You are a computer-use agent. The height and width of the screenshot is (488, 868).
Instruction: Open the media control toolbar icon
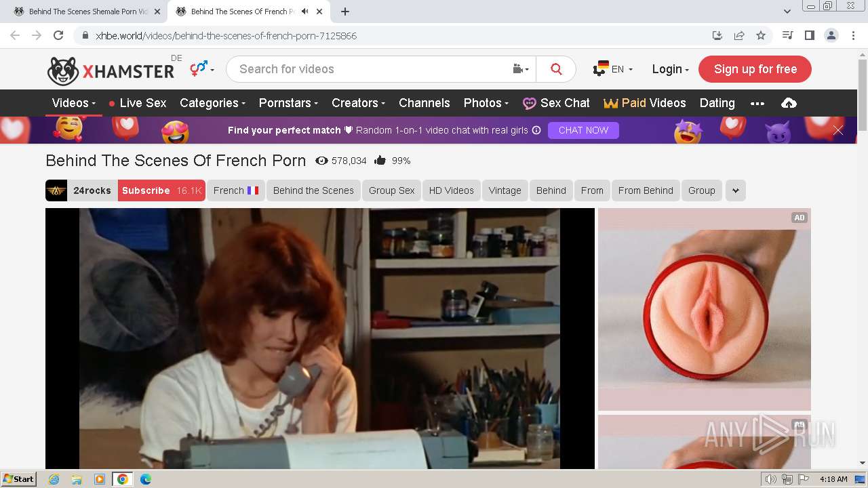[787, 35]
